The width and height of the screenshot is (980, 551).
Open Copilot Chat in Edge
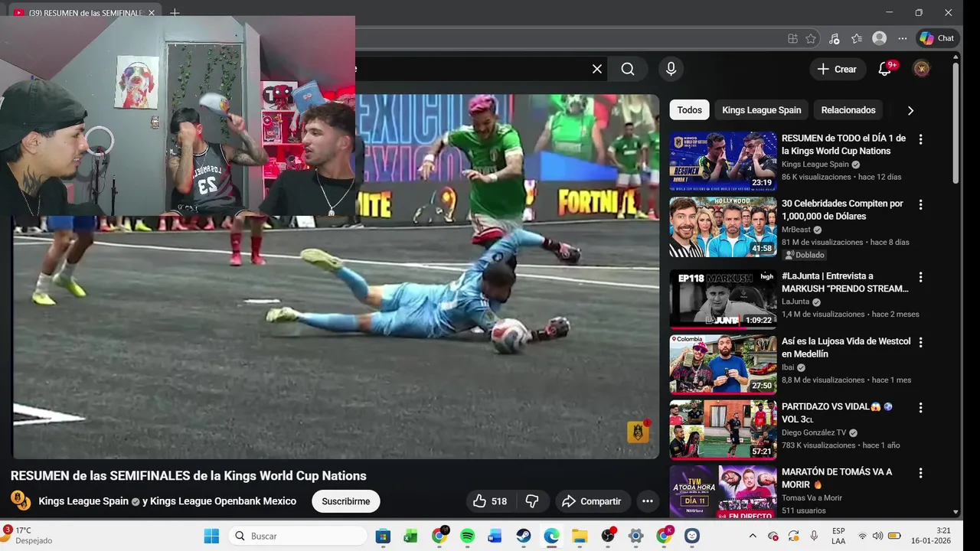pyautogui.click(x=937, y=38)
